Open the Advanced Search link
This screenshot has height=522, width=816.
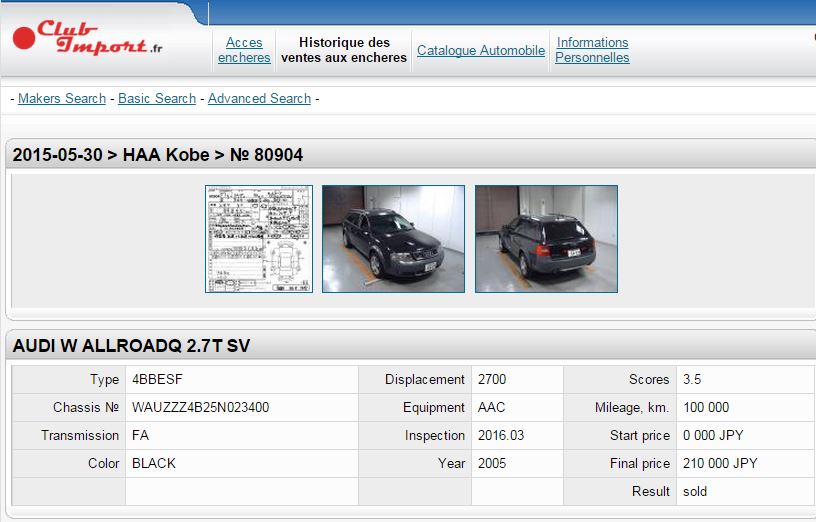point(259,98)
